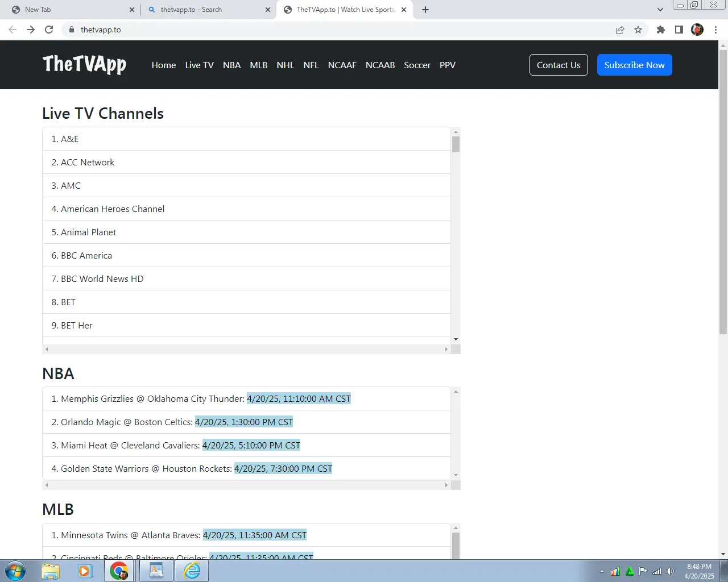Screen dimensions: 728x582
Task: Open Windows Explorer from the taskbar
Action: 51,571
